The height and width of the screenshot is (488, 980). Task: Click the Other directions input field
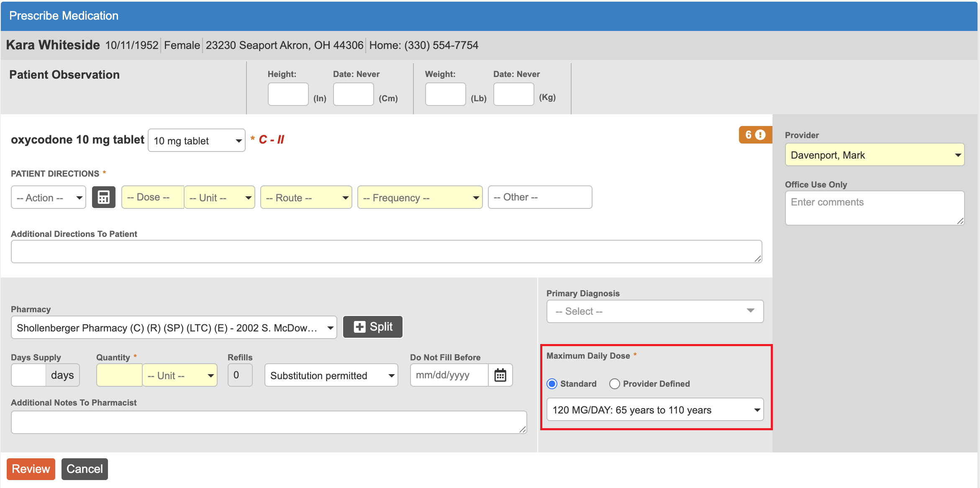tap(540, 197)
